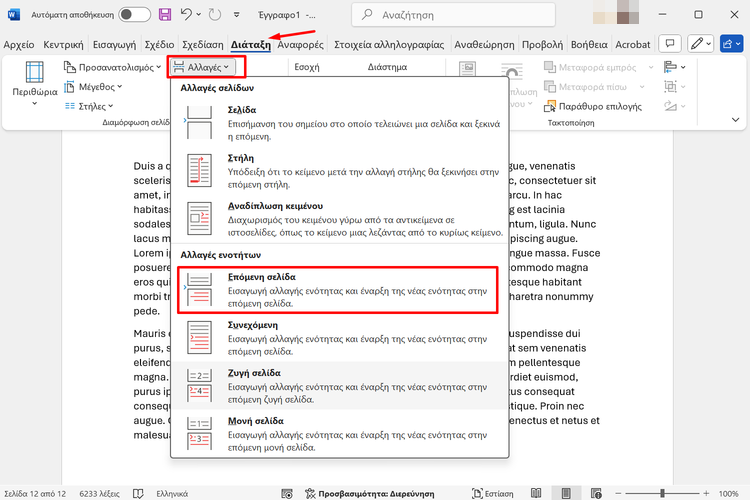750x500 pixels.
Task: Select the Διάταξη ribbon tab
Action: [x=251, y=44]
